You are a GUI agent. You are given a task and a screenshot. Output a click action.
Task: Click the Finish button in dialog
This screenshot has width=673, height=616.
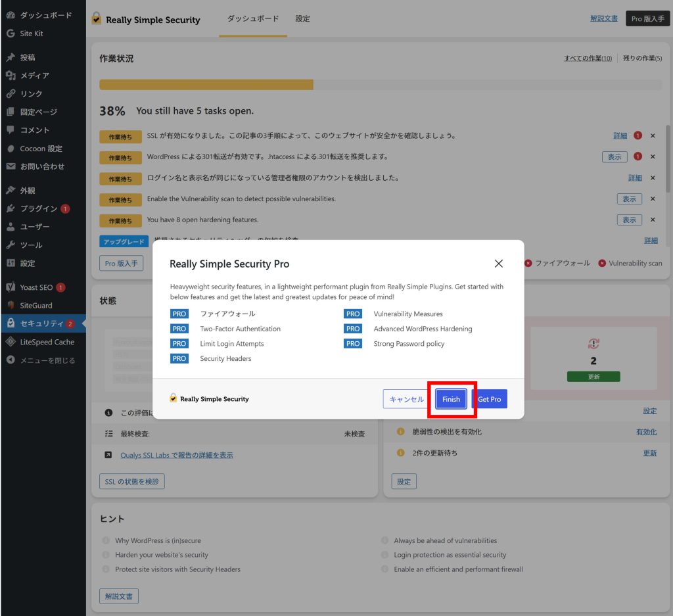(451, 399)
